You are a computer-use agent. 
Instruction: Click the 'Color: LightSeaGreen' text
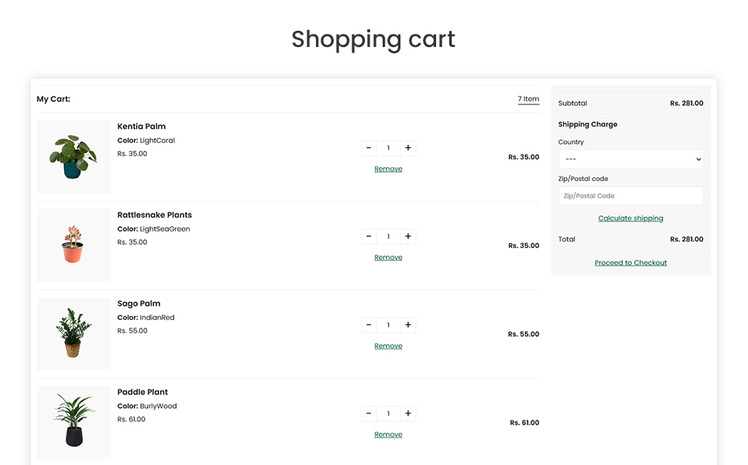click(154, 229)
